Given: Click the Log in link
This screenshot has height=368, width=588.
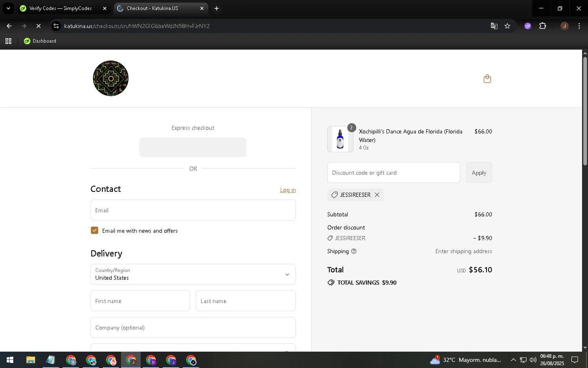Looking at the screenshot, I should click(288, 190).
